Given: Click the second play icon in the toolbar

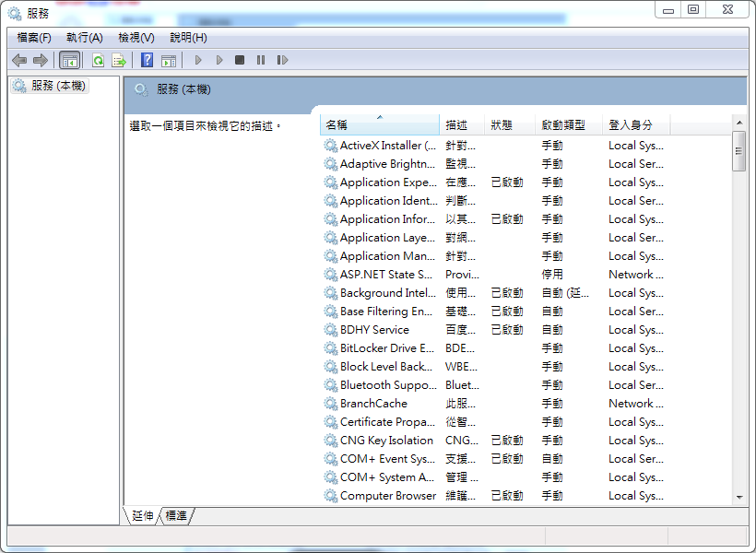Looking at the screenshot, I should click(219, 60).
